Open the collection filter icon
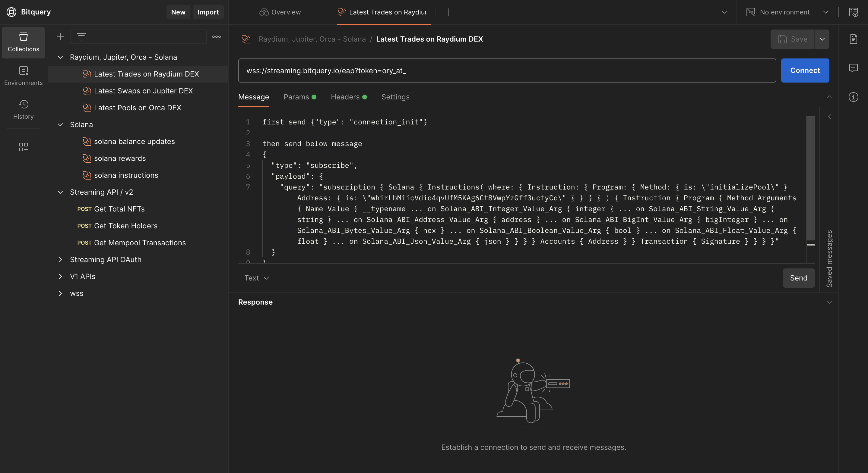Screen dimensions: 868x473 (81, 37)
